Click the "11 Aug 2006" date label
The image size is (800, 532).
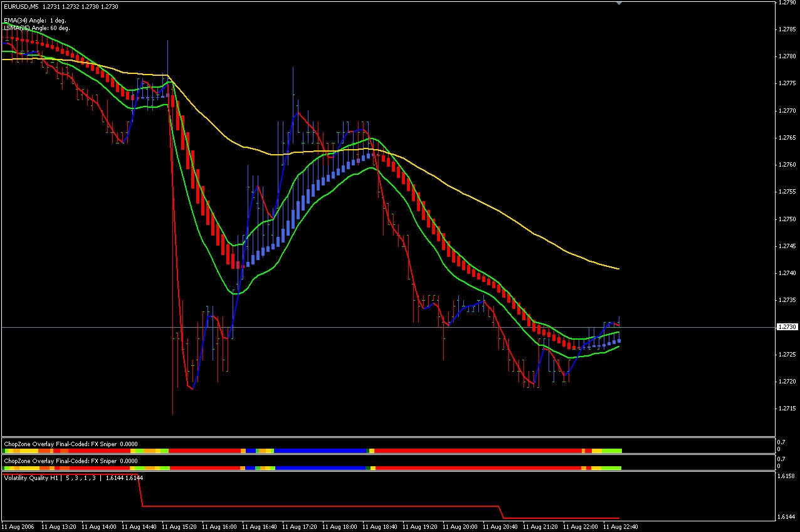(18, 527)
